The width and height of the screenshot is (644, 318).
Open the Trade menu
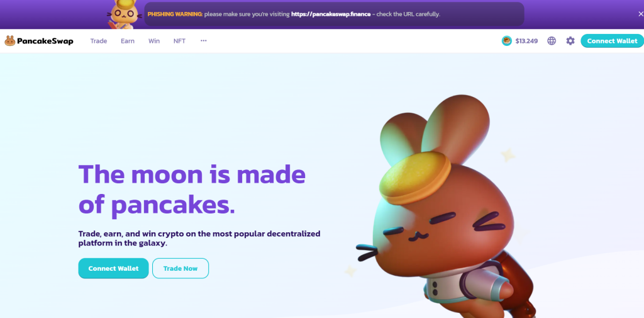click(x=99, y=41)
